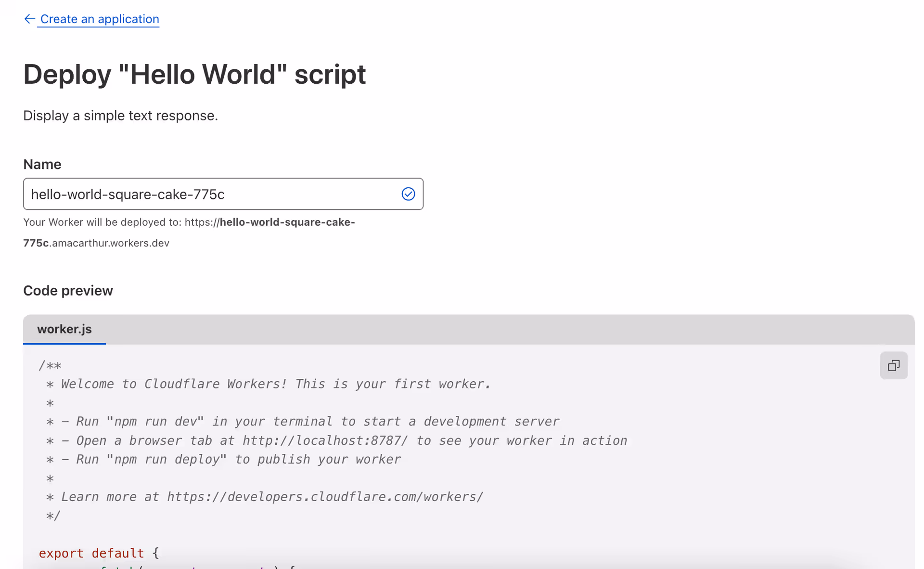Copy the code with the copy icon

point(894,365)
